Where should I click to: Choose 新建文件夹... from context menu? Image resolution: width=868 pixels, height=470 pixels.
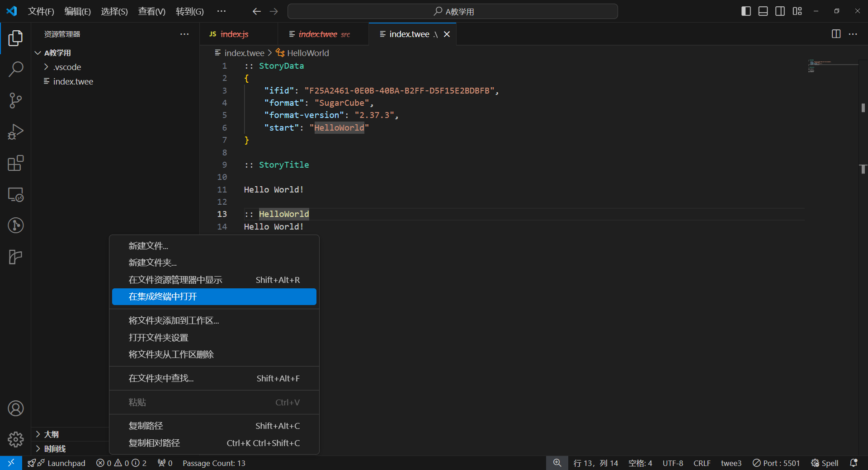[x=214, y=263]
